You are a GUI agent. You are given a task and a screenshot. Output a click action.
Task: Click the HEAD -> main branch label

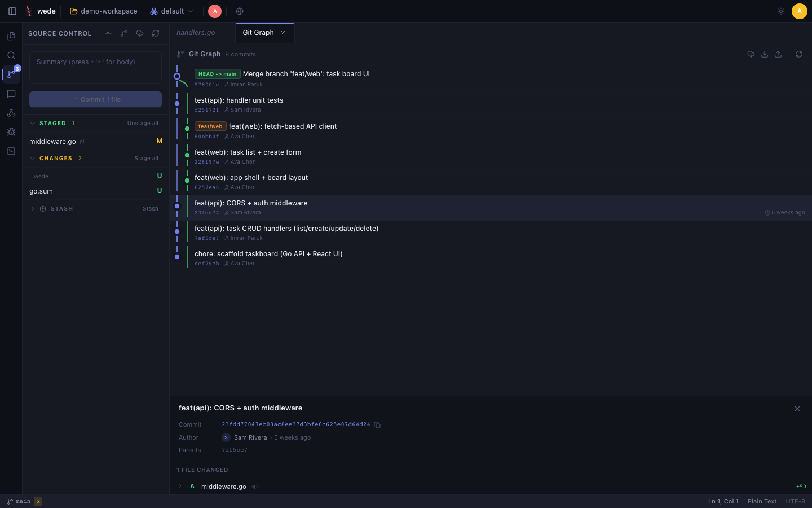[x=218, y=74]
